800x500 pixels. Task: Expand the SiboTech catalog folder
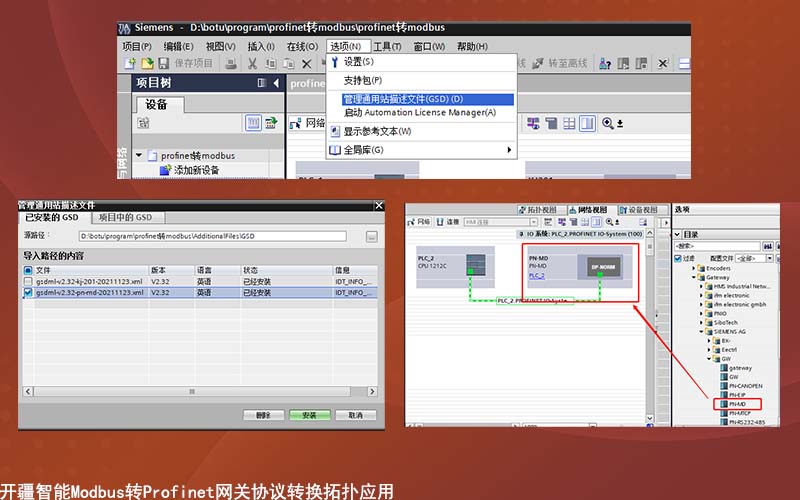tap(702, 322)
